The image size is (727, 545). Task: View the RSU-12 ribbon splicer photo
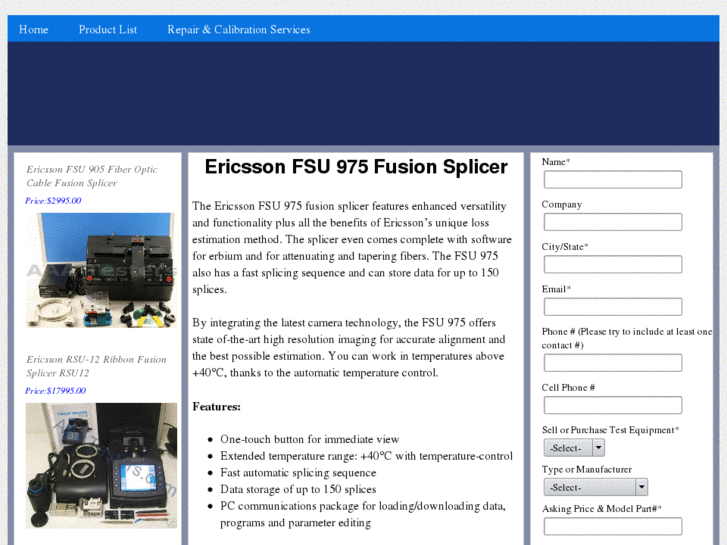click(101, 465)
